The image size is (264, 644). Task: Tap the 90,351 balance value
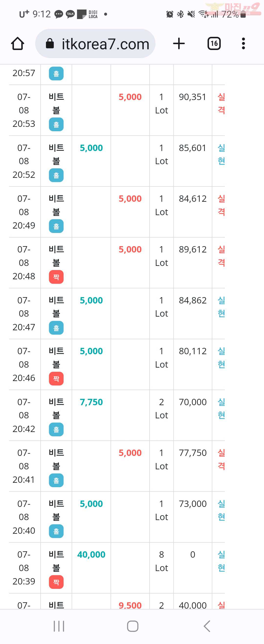[x=192, y=97]
